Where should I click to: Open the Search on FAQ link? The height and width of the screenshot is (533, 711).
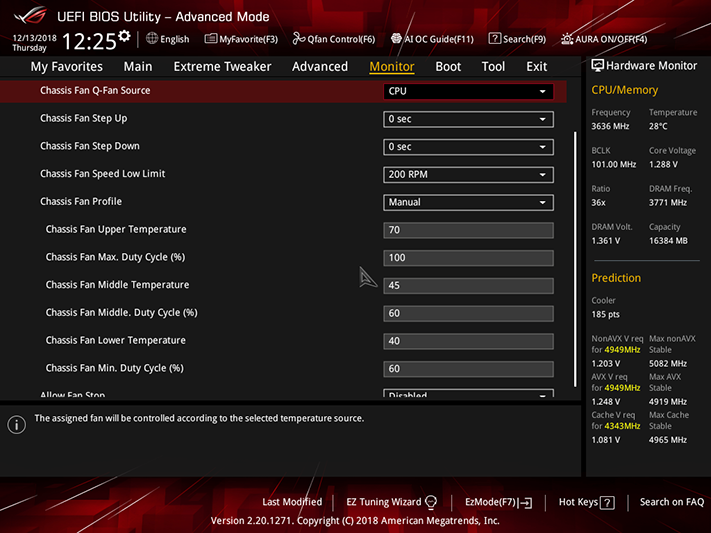click(x=672, y=502)
